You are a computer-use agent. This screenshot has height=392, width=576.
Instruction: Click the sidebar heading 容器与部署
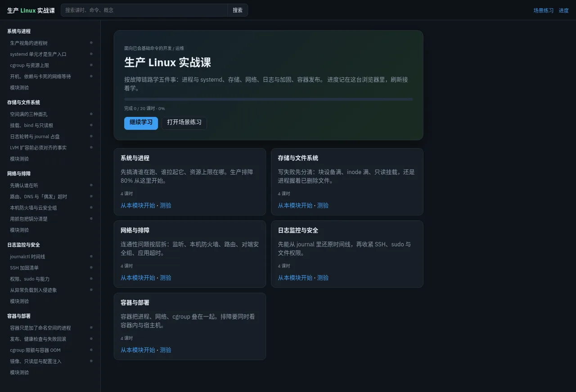[x=19, y=316]
